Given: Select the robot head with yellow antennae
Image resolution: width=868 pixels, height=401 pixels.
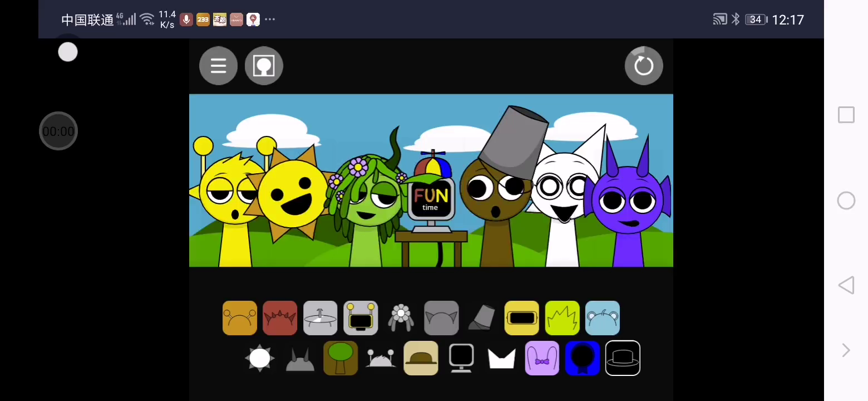Looking at the screenshot, I should [361, 318].
